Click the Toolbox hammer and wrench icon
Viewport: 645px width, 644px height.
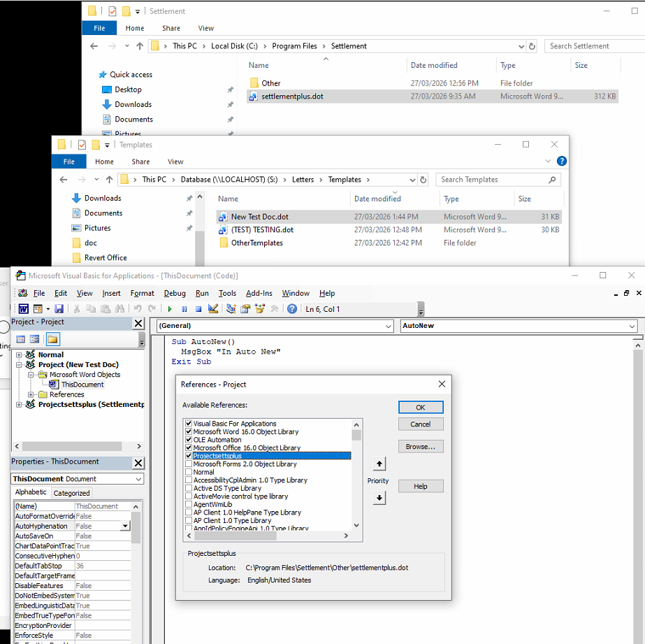[x=275, y=309]
